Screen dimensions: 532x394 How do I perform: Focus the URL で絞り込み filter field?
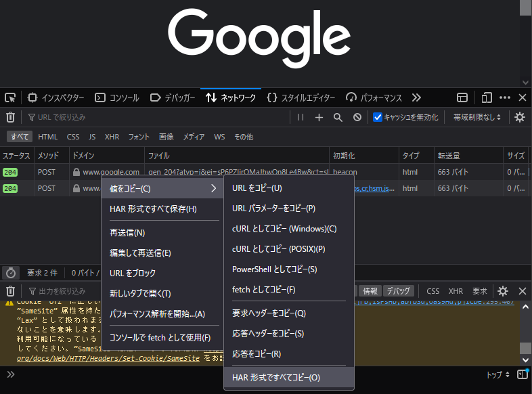(157, 117)
